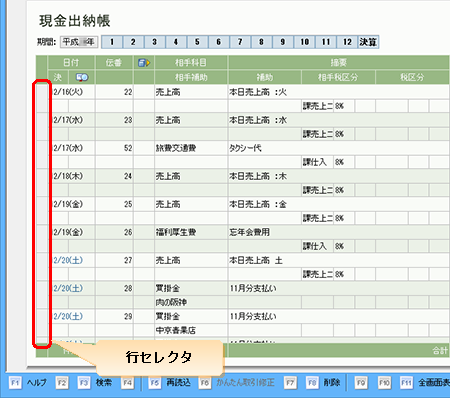Image resolution: width=450 pixels, height=398 pixels.
Task: Click the 福利厚生費 account cell
Action: click(191, 232)
